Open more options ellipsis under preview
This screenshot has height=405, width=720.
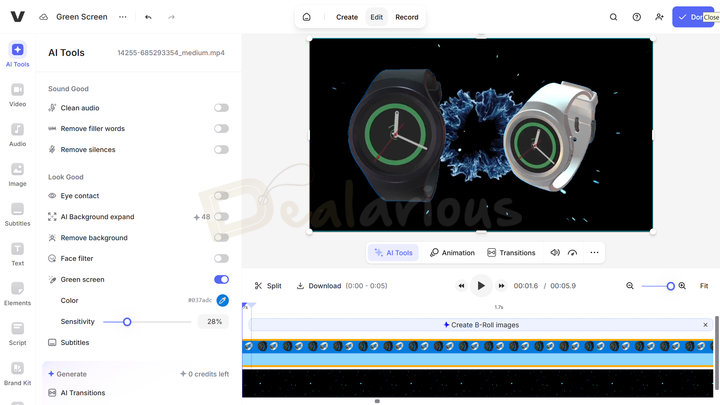595,253
